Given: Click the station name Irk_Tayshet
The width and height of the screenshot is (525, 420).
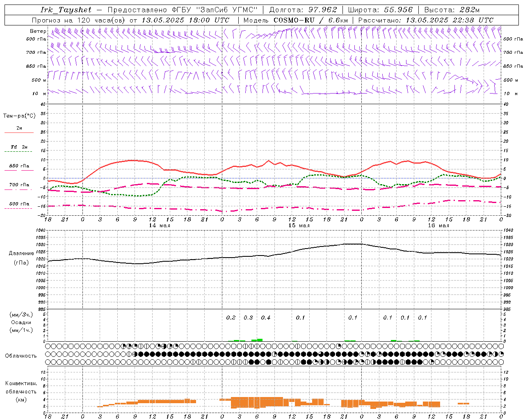Looking at the screenshot, I should 66,10.
